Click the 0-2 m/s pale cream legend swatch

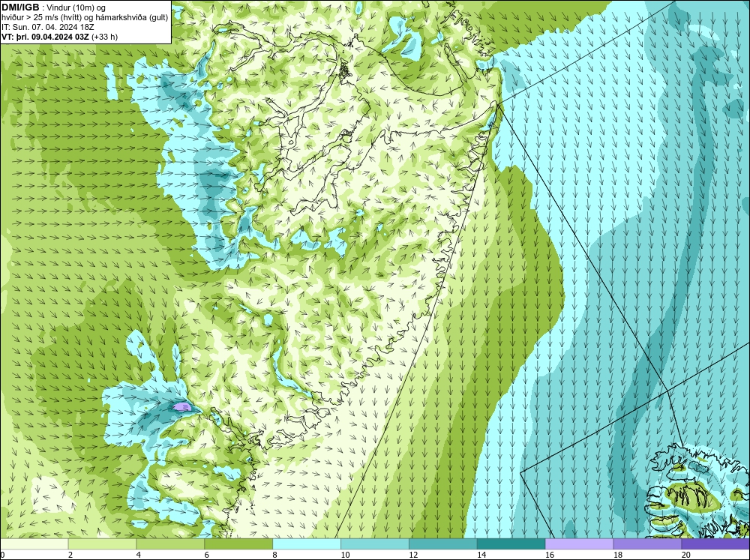point(34,544)
